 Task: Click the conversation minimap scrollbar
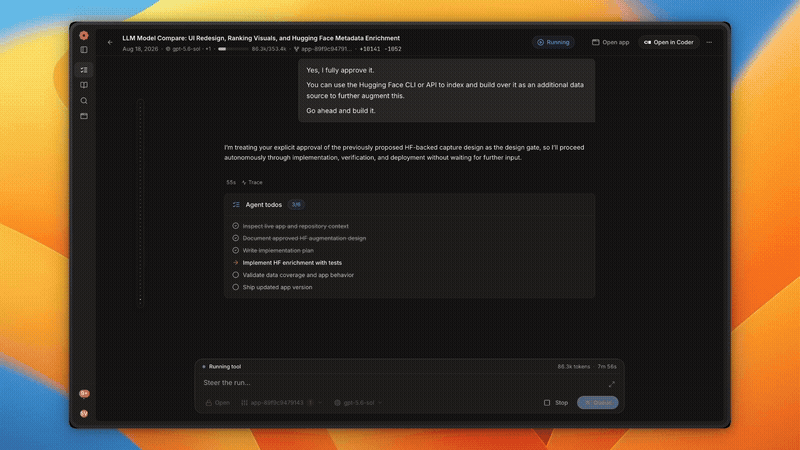(140, 203)
